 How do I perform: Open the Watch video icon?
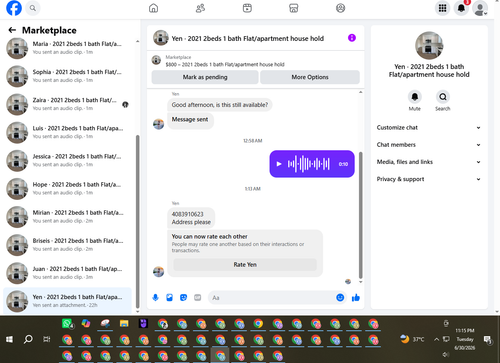247,8
